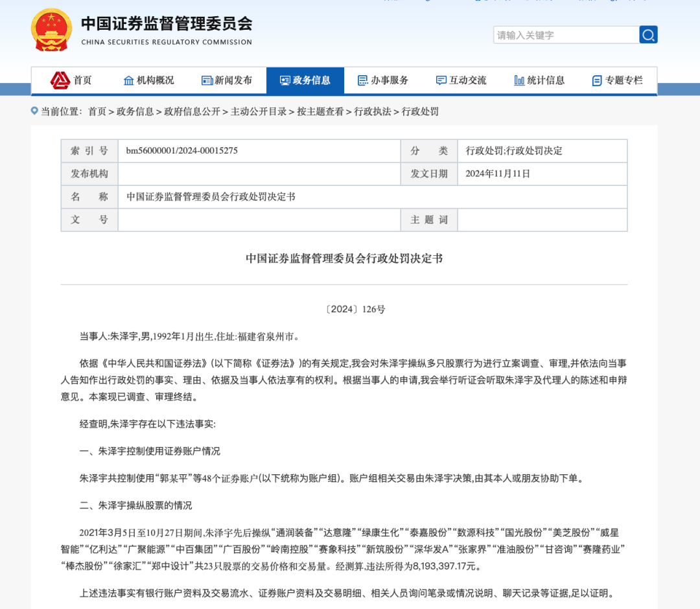Click the 机构概况 building icon
The image size is (700, 609).
[128, 80]
